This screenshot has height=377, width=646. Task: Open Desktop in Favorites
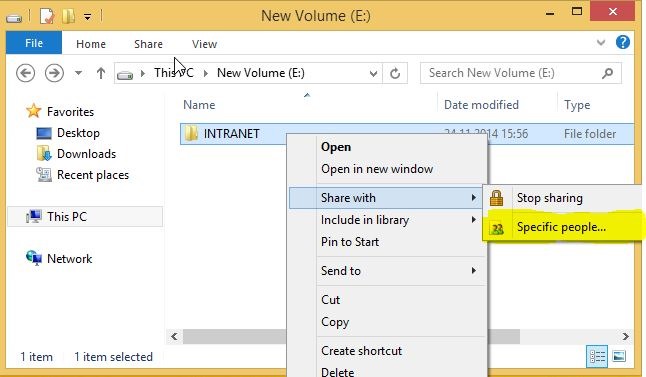78,133
